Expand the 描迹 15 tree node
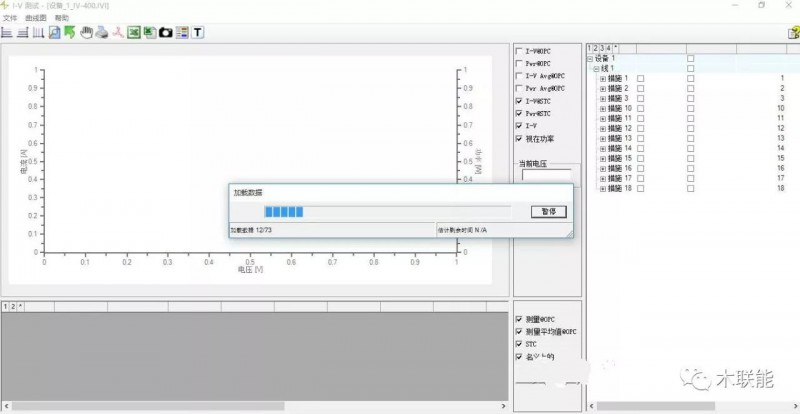 603,158
